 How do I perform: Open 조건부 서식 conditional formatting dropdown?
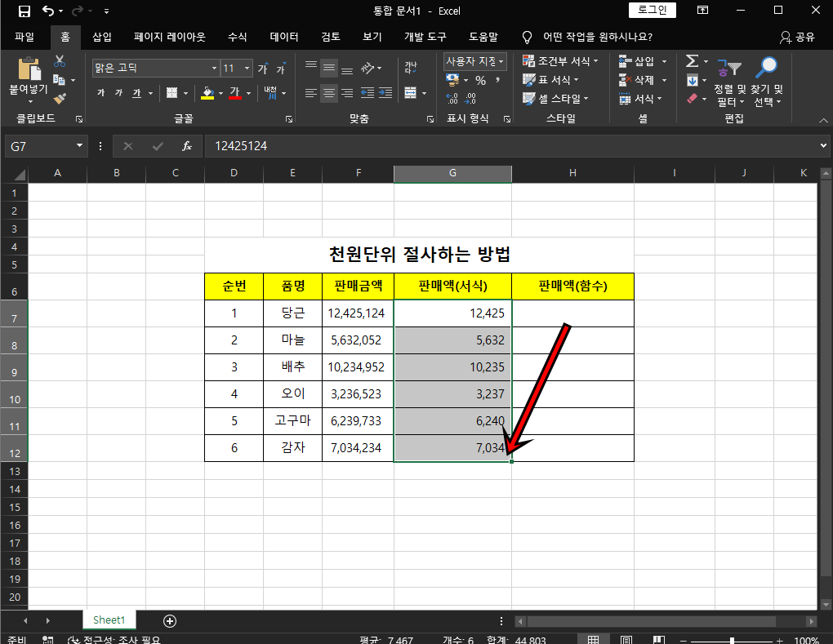(x=560, y=61)
